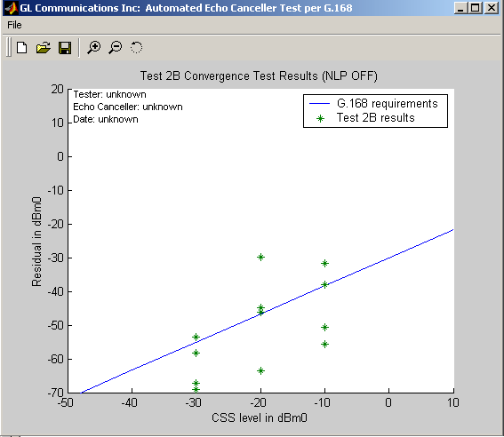Click the New file toolbar icon
Screen dimensions: 504x437
pyautogui.click(x=22, y=48)
